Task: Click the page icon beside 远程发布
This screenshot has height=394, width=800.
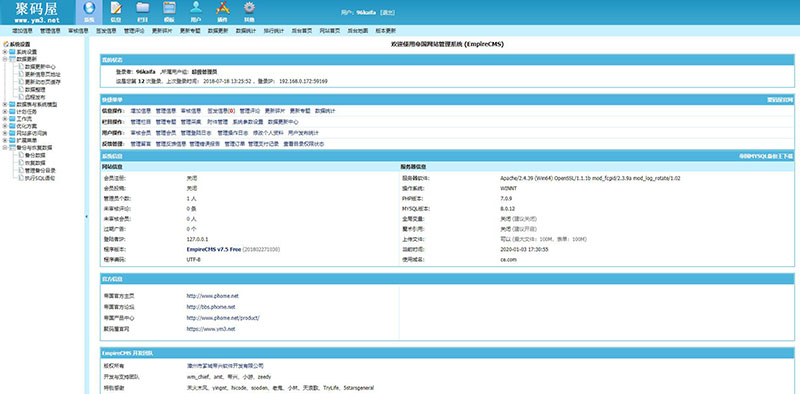Action: [21, 96]
